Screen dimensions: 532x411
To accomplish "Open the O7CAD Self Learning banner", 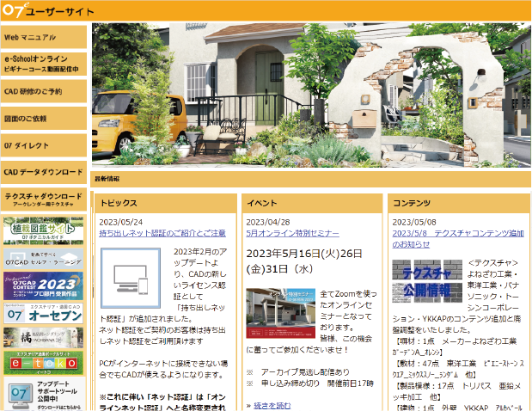I will click(43, 257).
